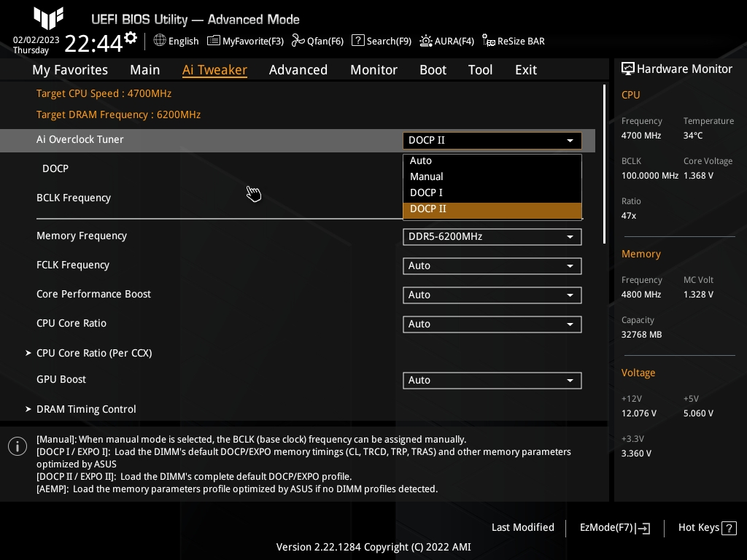Open Search(F9) question mark icon
The height and width of the screenshot is (560, 747).
[357, 41]
